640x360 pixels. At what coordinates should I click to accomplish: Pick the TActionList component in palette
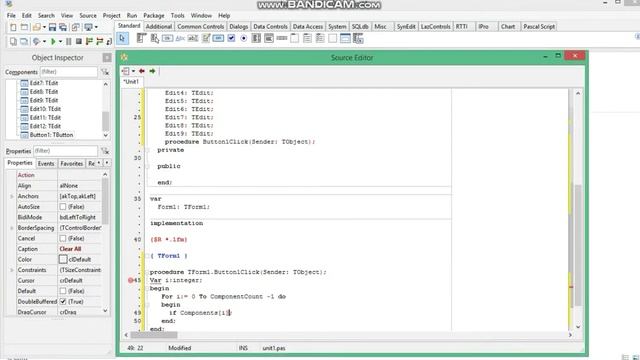(x=358, y=38)
